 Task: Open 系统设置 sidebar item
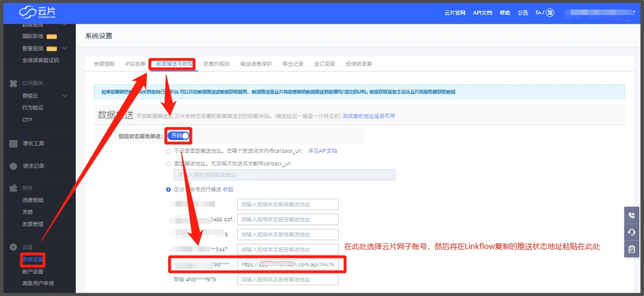[33, 259]
